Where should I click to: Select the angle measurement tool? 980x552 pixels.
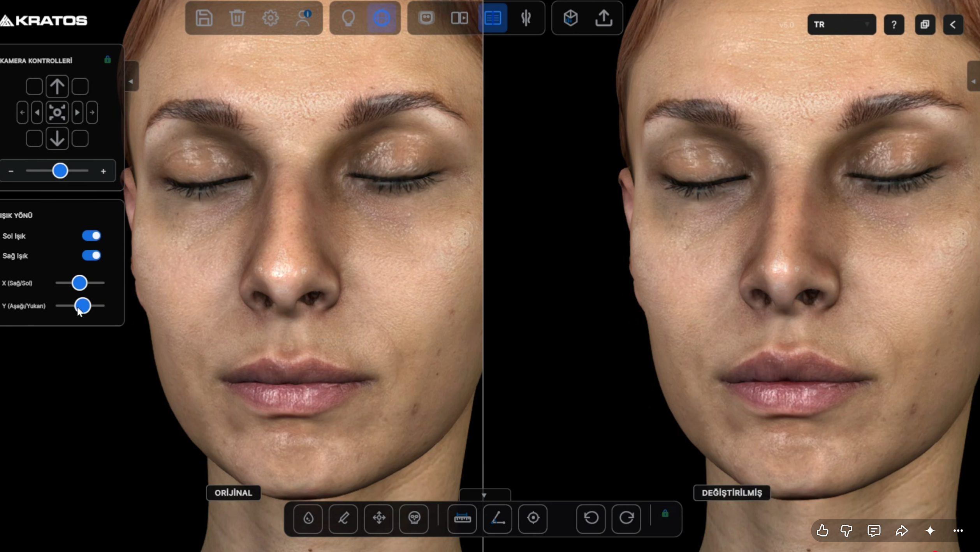tap(498, 518)
